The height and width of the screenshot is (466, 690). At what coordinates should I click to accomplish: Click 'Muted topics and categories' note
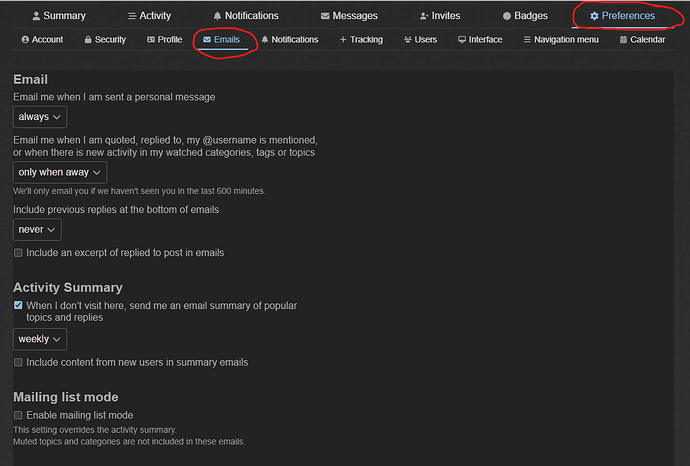coord(129,442)
